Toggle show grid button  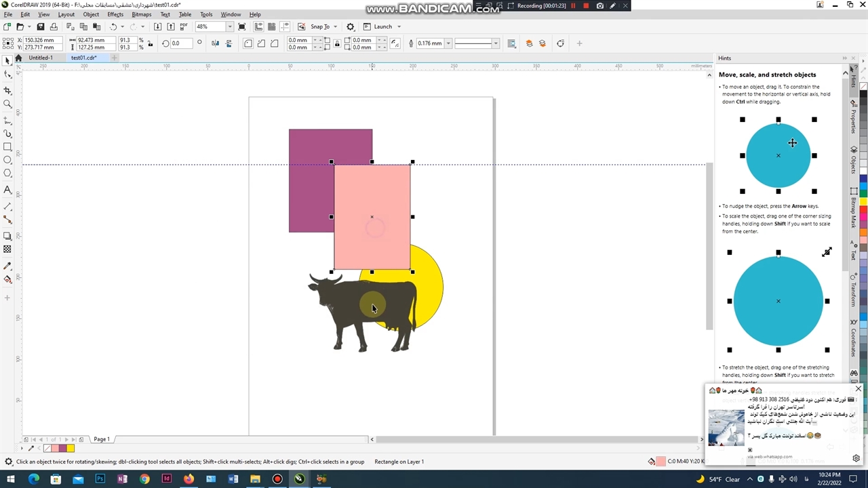(272, 26)
